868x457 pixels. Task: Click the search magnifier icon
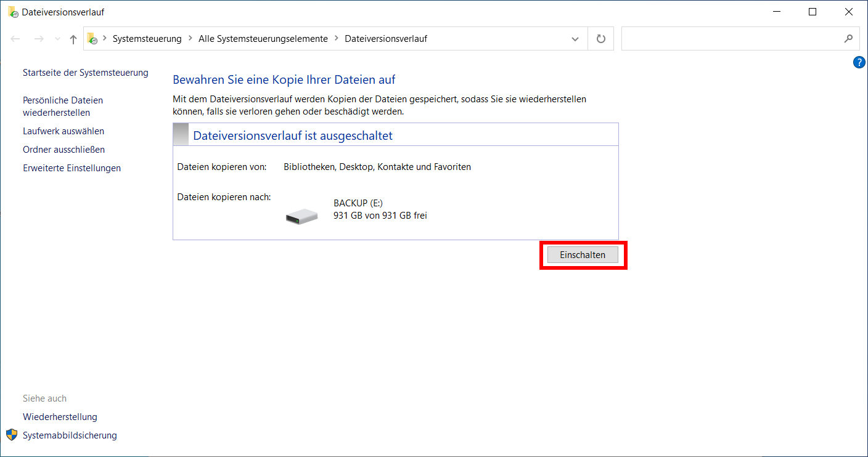tap(848, 38)
